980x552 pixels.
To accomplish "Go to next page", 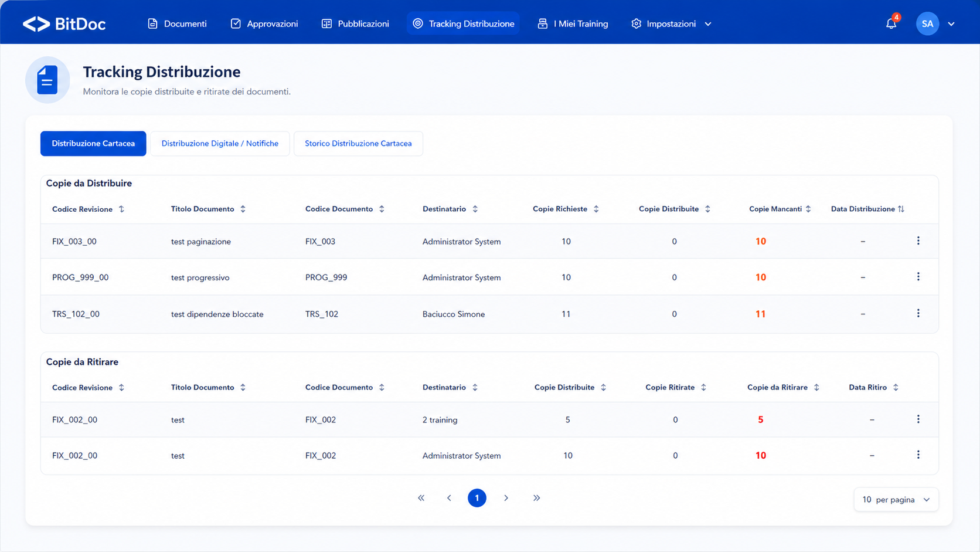I will [506, 498].
